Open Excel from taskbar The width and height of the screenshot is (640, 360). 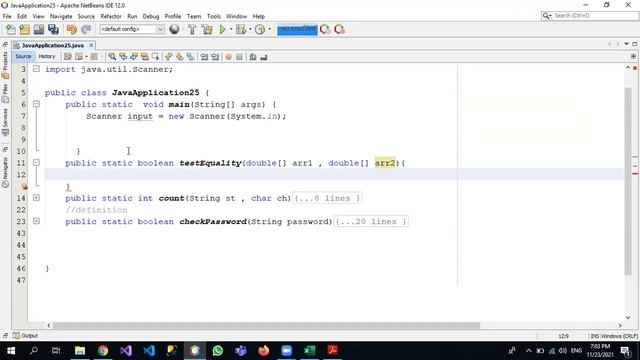(309, 351)
